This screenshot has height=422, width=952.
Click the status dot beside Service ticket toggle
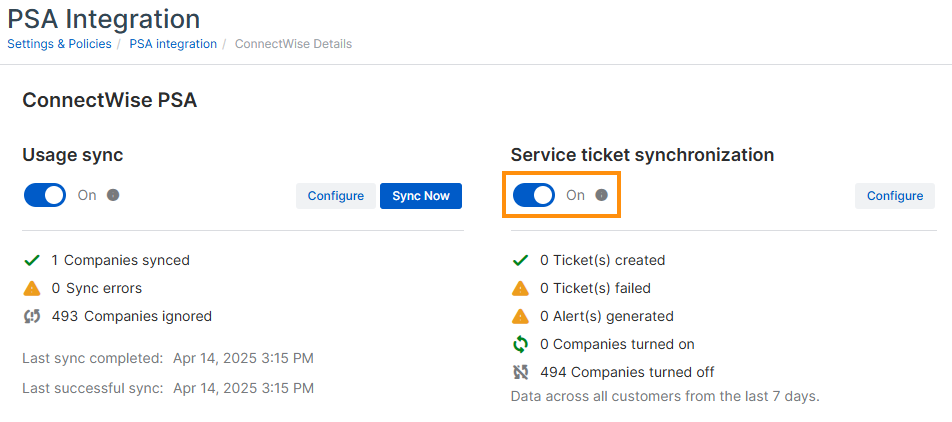click(x=601, y=195)
